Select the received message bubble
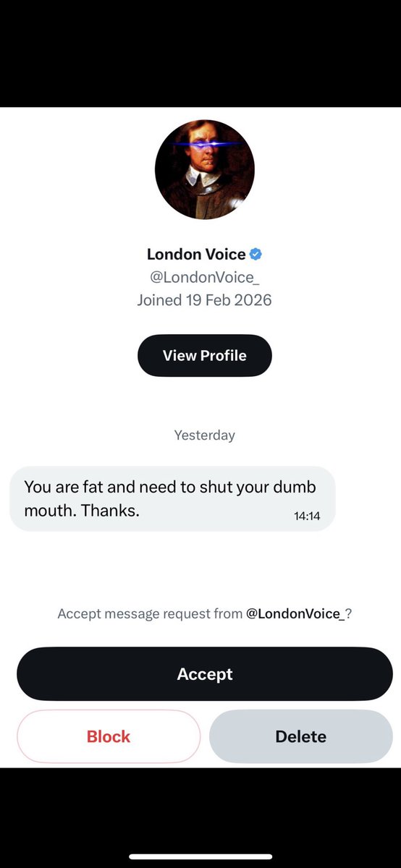 point(172,499)
